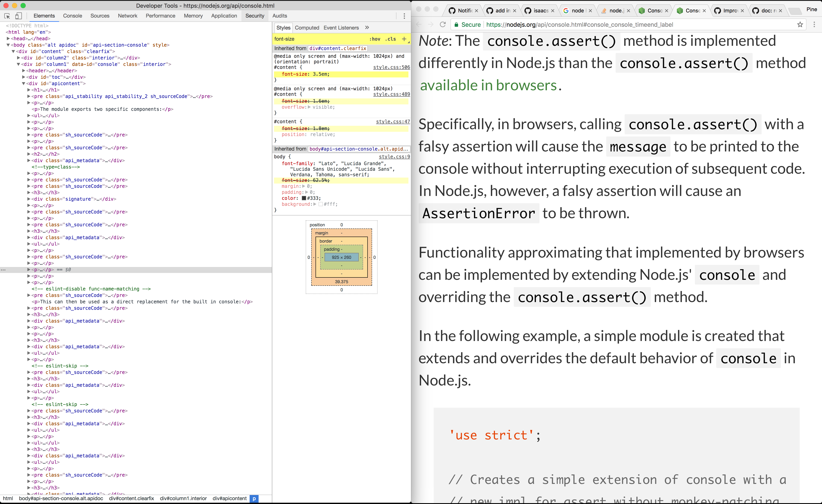The image size is (822, 504).
Task: Open Chrome three-dot menu
Action: pos(814,24)
